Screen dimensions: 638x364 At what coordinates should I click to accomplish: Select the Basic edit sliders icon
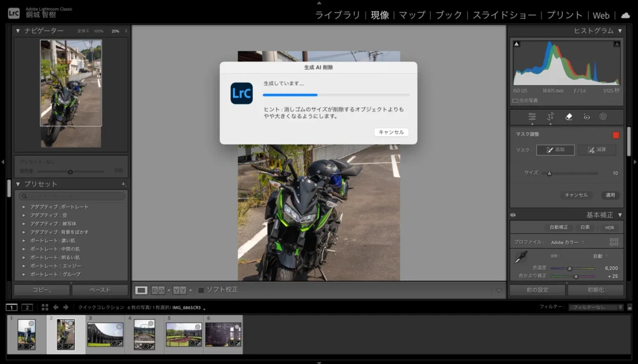click(x=531, y=116)
